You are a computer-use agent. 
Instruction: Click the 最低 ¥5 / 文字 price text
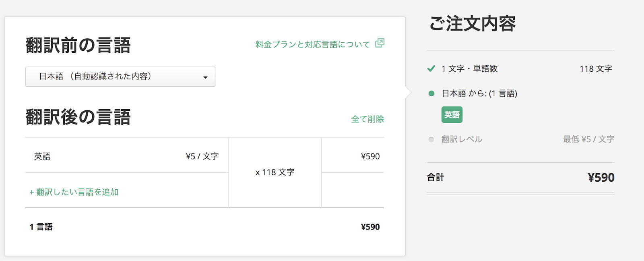click(x=588, y=139)
